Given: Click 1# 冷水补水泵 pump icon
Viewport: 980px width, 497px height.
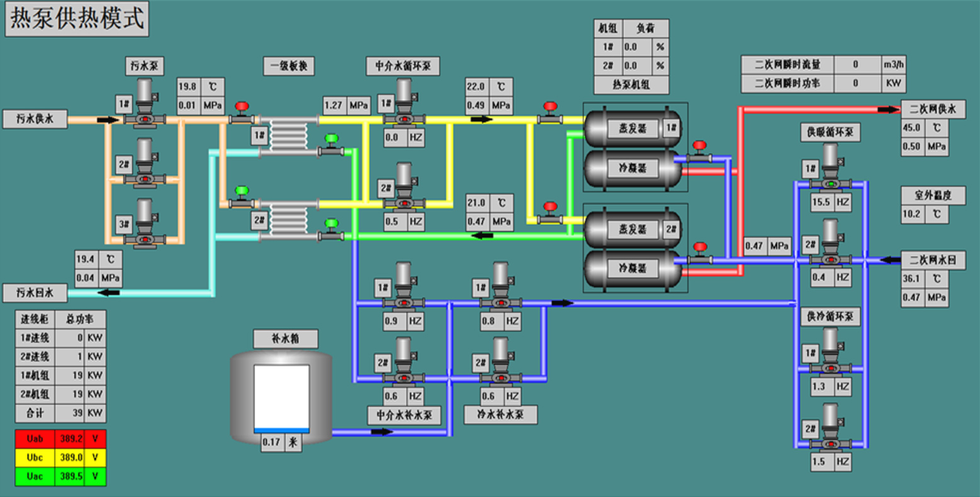Looking at the screenshot, I should pos(501,287).
